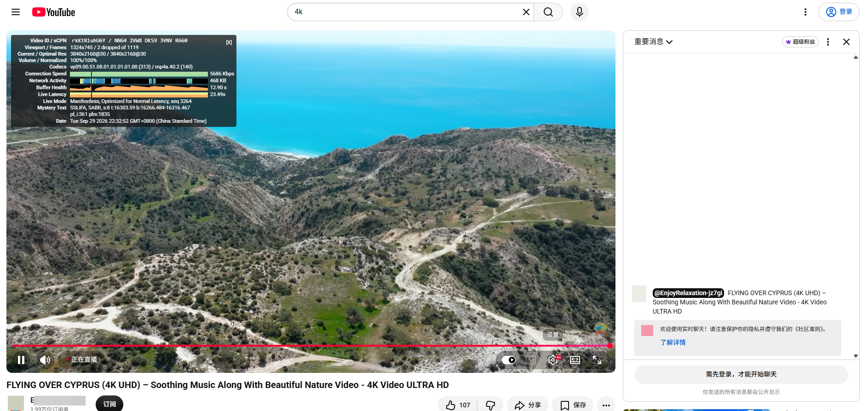Clear the search box text
This screenshot has width=868, height=411.
526,12
